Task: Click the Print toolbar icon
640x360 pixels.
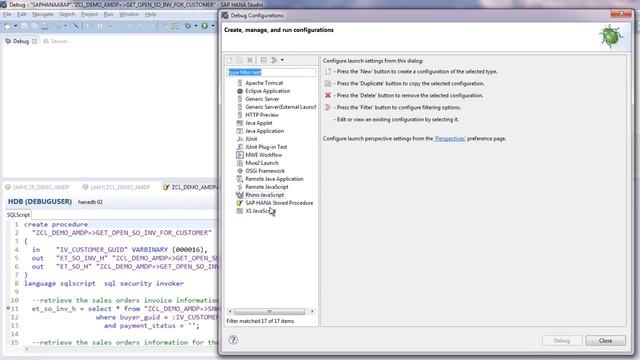Action: click(x=44, y=26)
